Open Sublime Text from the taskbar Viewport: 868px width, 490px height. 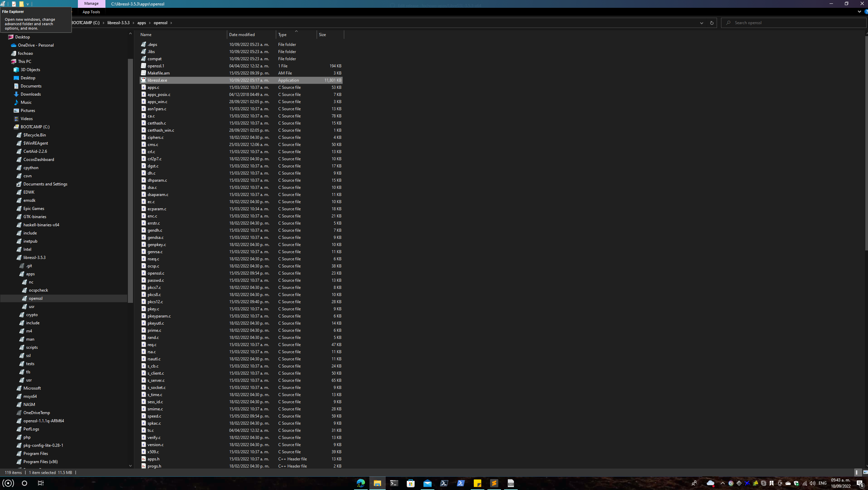pos(494,483)
